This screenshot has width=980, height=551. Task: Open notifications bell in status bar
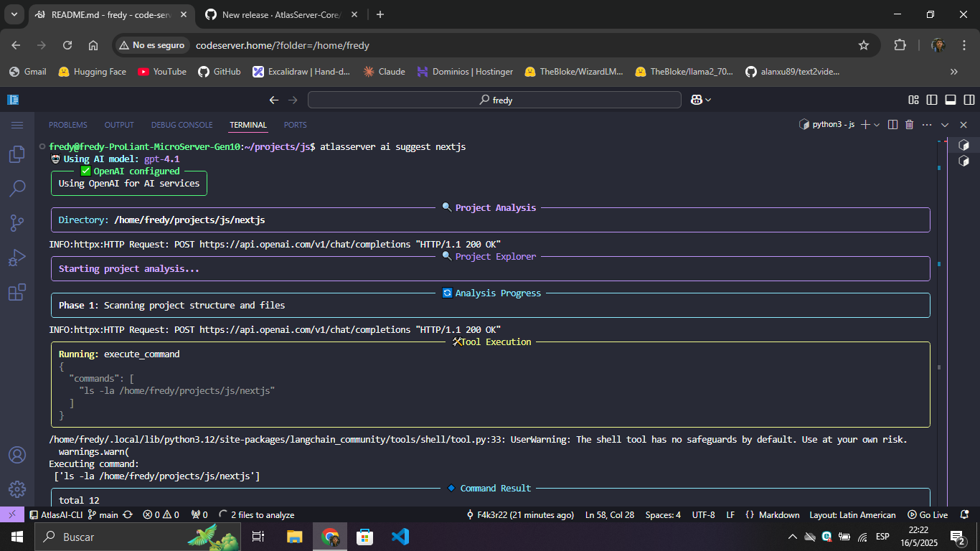(965, 514)
